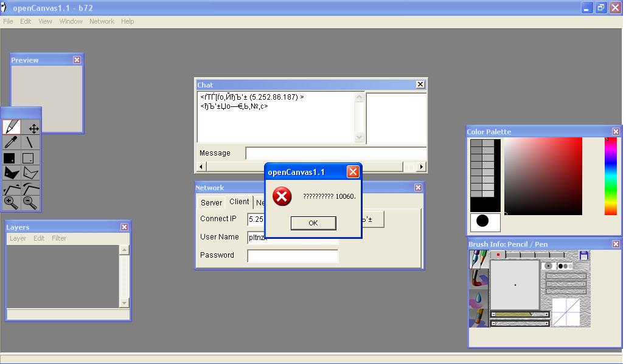Click the Message input field in Chat
This screenshot has height=364, width=626.
336,153
